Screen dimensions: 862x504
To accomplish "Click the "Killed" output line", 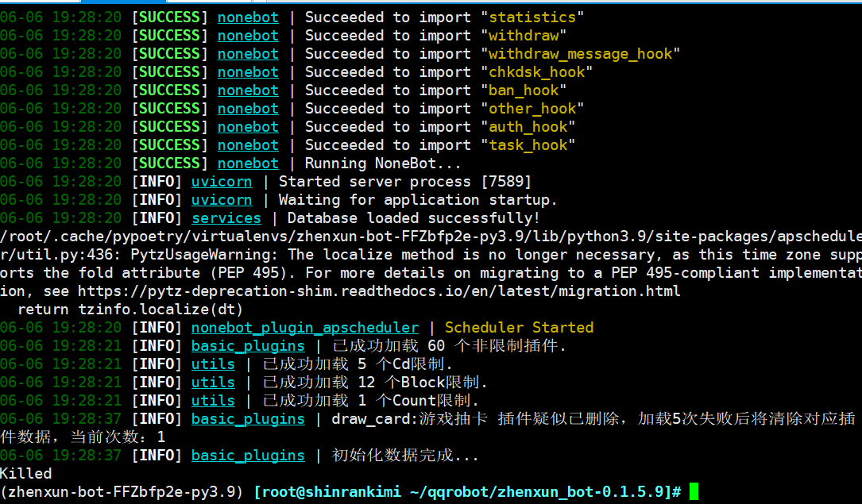I will tap(26, 474).
